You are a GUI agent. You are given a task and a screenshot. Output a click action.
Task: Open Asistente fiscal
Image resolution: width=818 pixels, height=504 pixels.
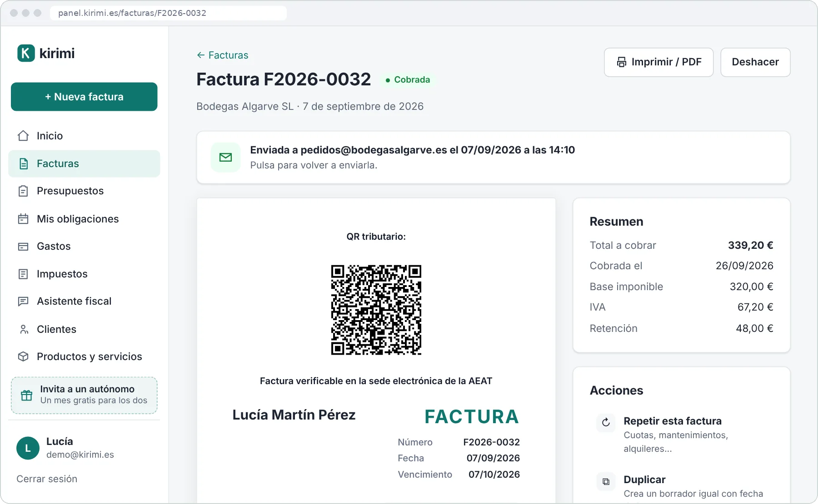click(x=84, y=301)
